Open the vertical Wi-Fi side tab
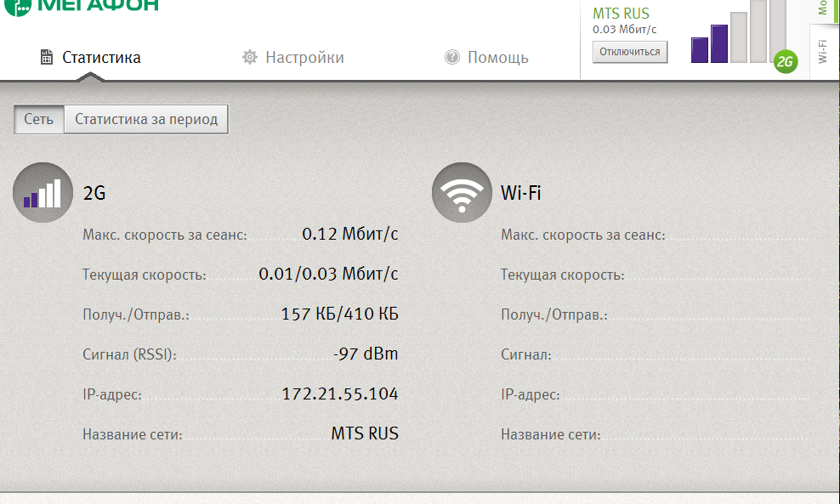840x504 pixels. (824, 51)
